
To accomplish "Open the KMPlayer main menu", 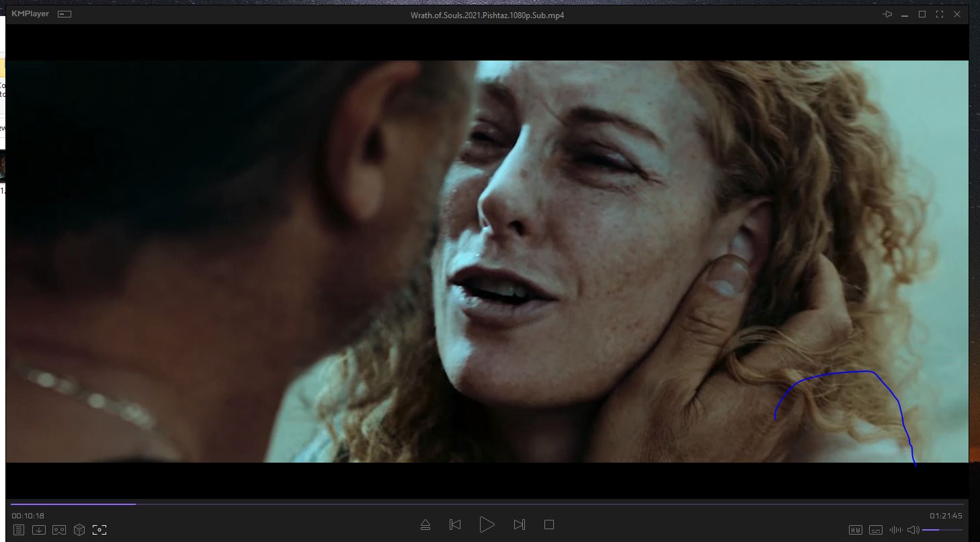I will pyautogui.click(x=30, y=13).
